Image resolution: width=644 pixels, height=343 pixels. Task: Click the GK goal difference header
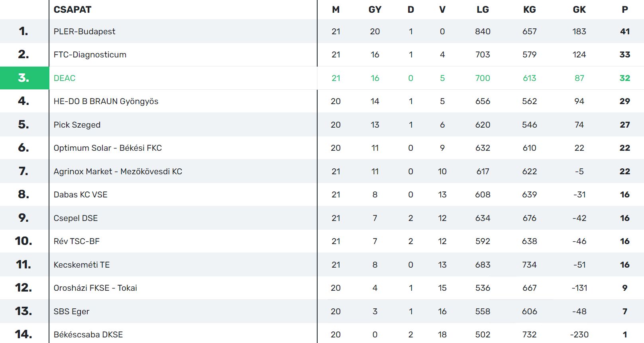(579, 10)
